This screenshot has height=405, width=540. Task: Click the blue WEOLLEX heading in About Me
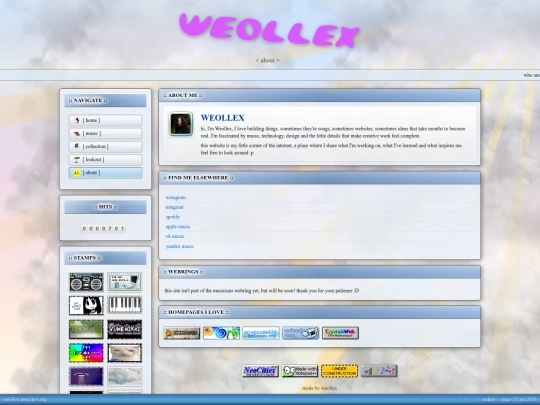click(222, 118)
